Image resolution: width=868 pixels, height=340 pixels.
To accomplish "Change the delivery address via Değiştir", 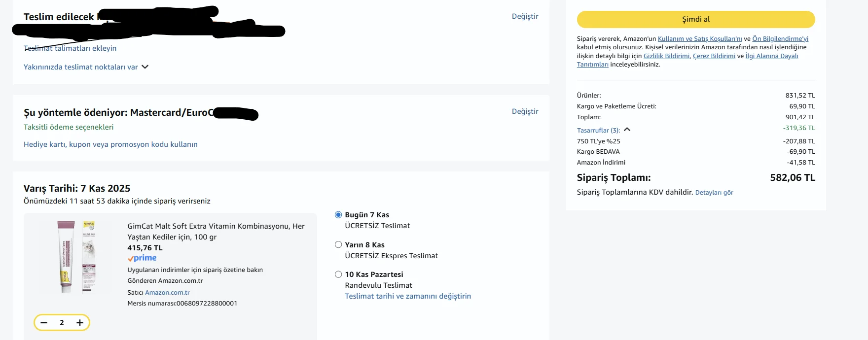I will pyautogui.click(x=525, y=16).
